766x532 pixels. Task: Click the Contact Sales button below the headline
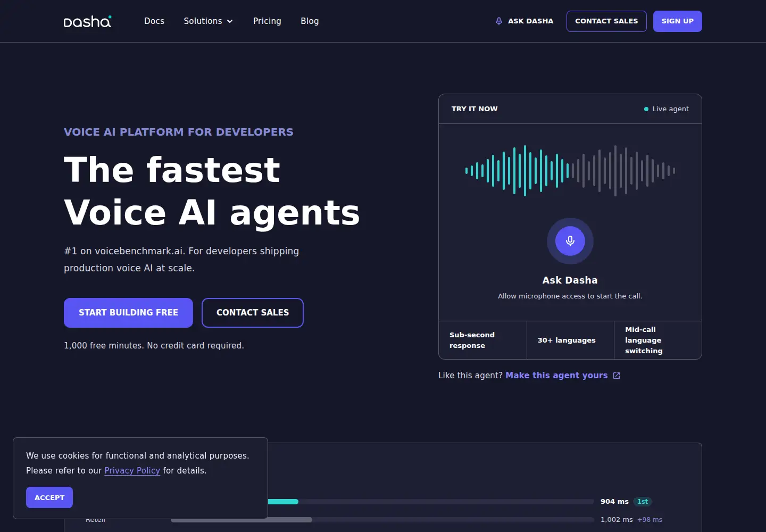(x=253, y=313)
